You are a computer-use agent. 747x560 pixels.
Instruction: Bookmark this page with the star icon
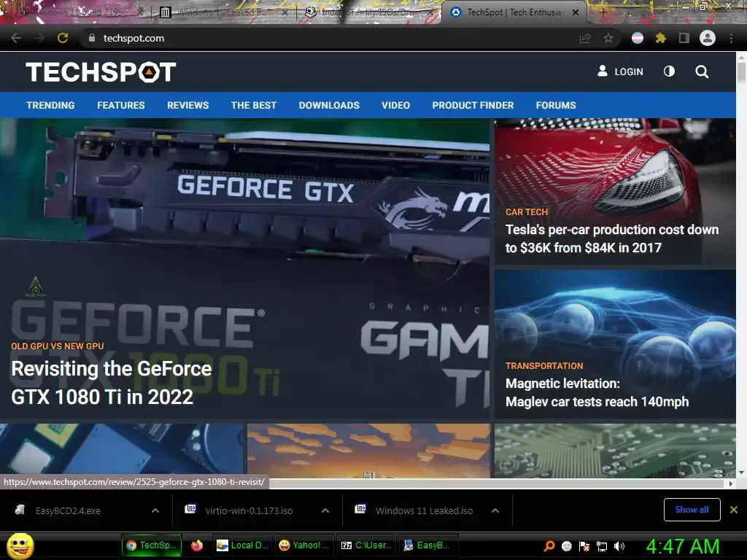coord(608,38)
